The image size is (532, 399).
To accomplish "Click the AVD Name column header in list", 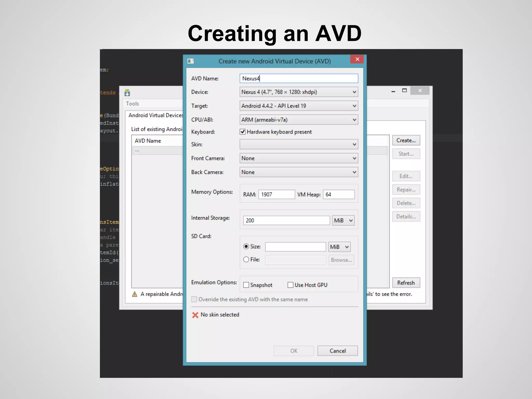I will pyautogui.click(x=157, y=141).
